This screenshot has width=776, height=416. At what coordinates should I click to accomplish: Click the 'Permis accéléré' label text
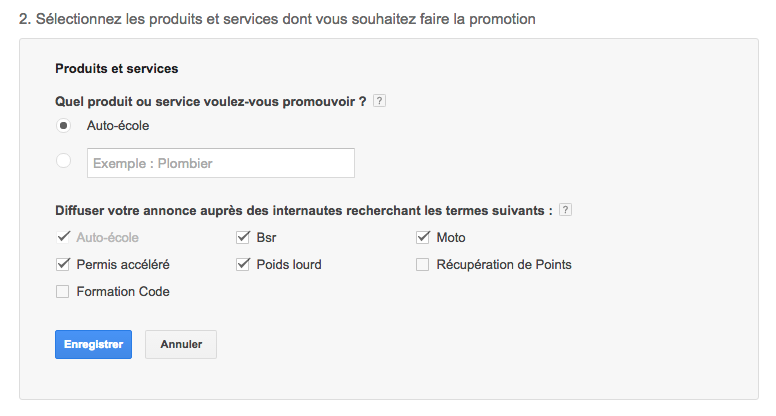click(x=123, y=265)
